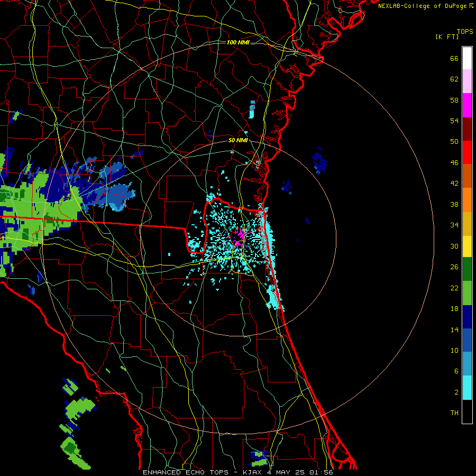
Task: Click the "14" legend value
Action: pyautogui.click(x=454, y=329)
